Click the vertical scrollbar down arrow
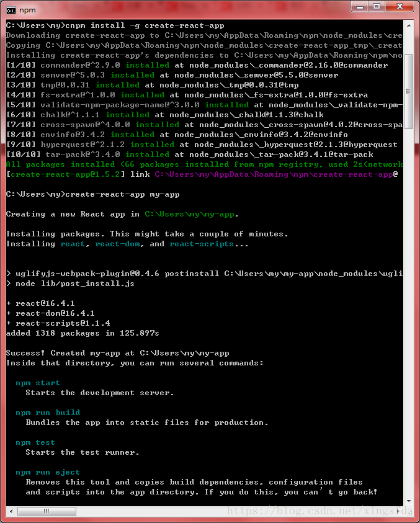The image size is (420, 523). [x=408, y=501]
